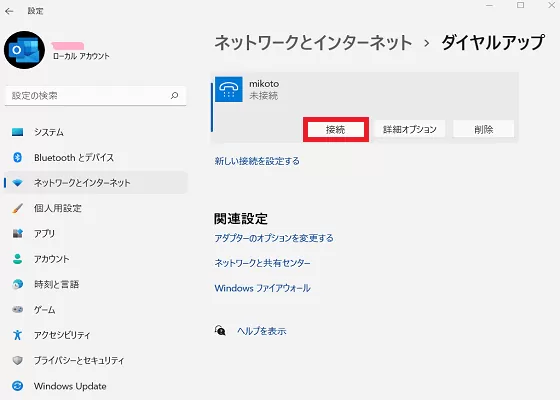
Task: Click the 削除 button
Action: (x=484, y=129)
